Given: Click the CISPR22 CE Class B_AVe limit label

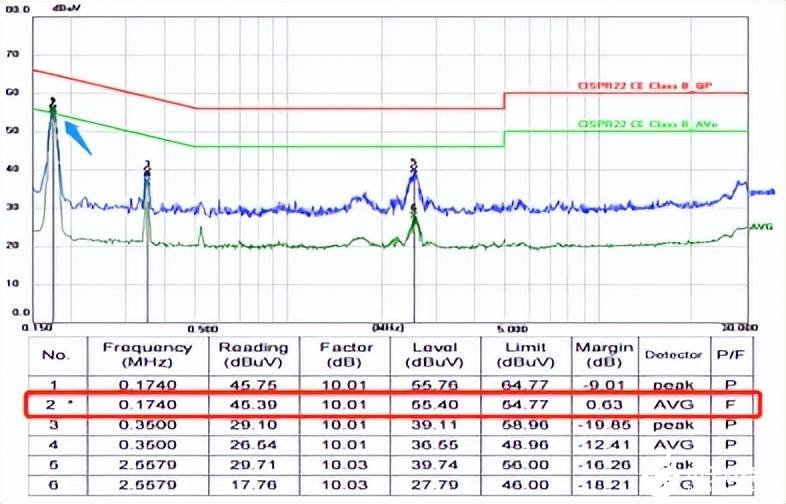Looking at the screenshot, I should 647,124.
